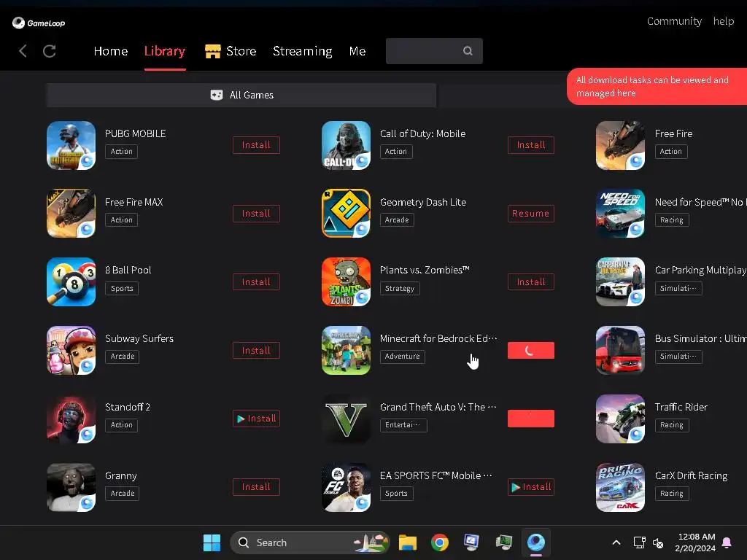747x560 pixels.
Task: Open Free Fire MAX game icon
Action: [71, 214]
